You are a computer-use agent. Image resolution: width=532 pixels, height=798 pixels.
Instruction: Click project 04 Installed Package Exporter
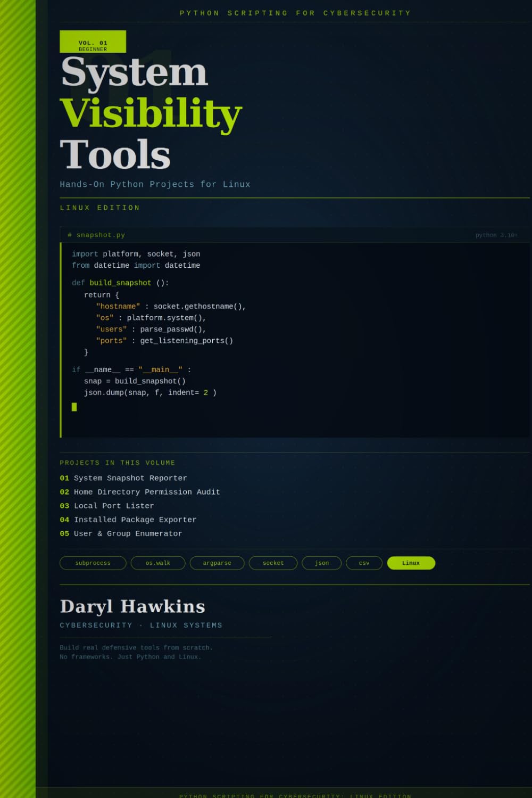[x=128, y=520]
